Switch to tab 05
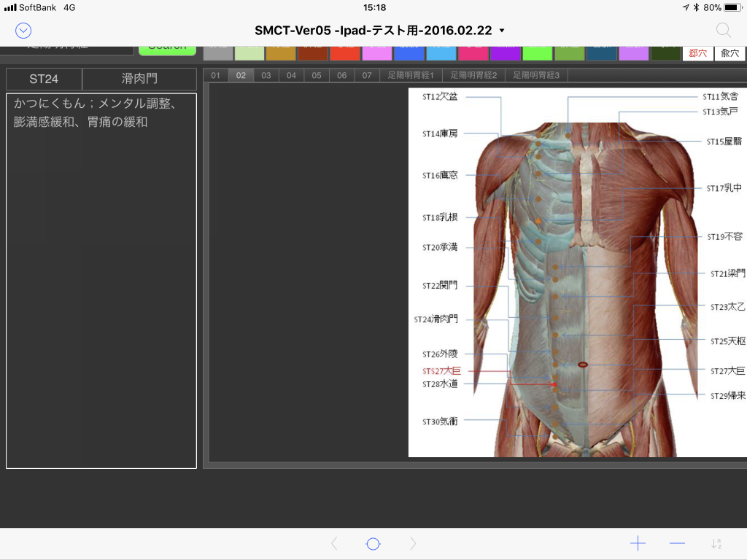Viewport: 747px width, 560px height. pos(316,75)
